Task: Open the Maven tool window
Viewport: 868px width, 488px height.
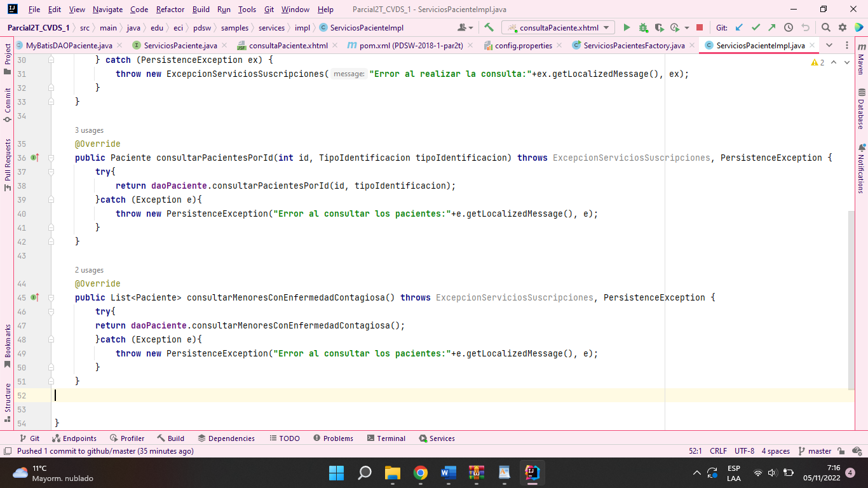Action: coord(861,59)
